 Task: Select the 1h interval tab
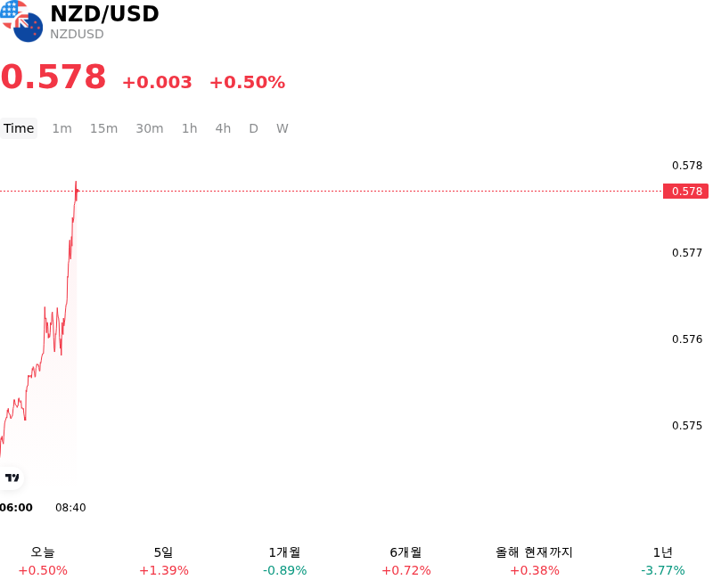coord(190,128)
